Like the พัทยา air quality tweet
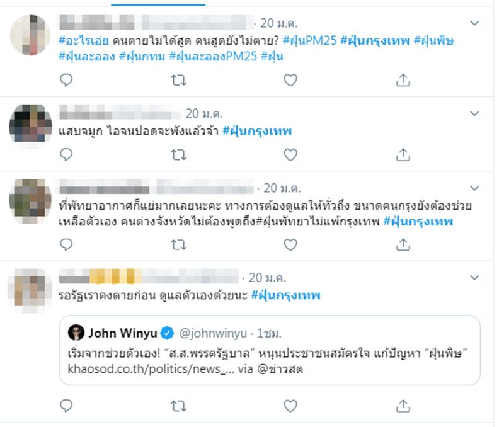 point(290,245)
